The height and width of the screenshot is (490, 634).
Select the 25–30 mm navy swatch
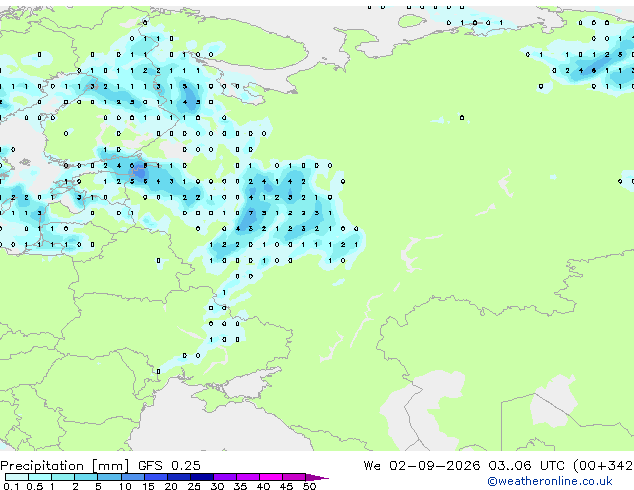click(202, 477)
